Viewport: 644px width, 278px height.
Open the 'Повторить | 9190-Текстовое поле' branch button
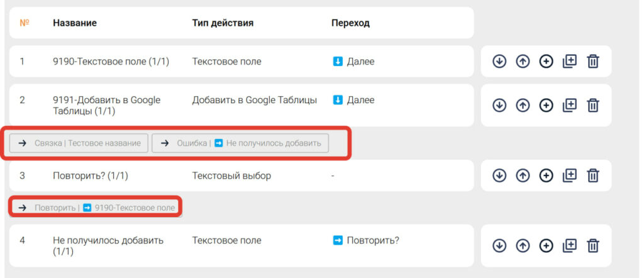(96, 208)
